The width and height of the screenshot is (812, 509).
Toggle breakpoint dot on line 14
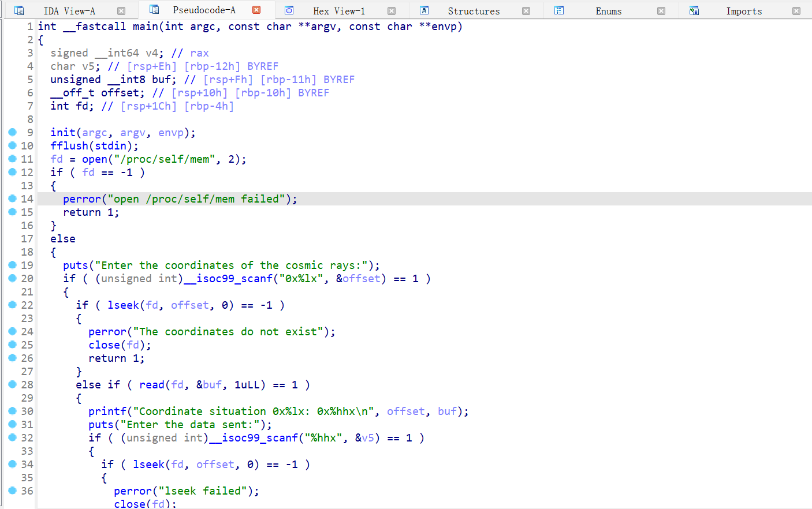(x=12, y=199)
